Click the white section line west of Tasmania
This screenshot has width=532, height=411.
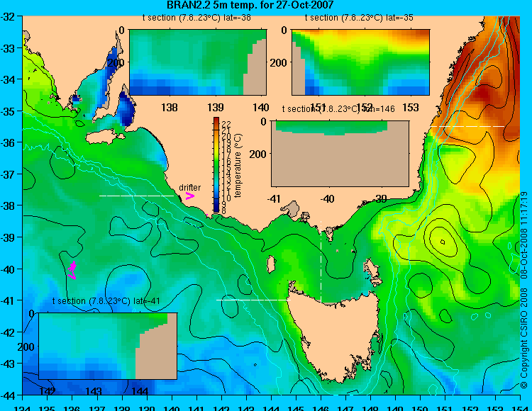tap(253, 300)
